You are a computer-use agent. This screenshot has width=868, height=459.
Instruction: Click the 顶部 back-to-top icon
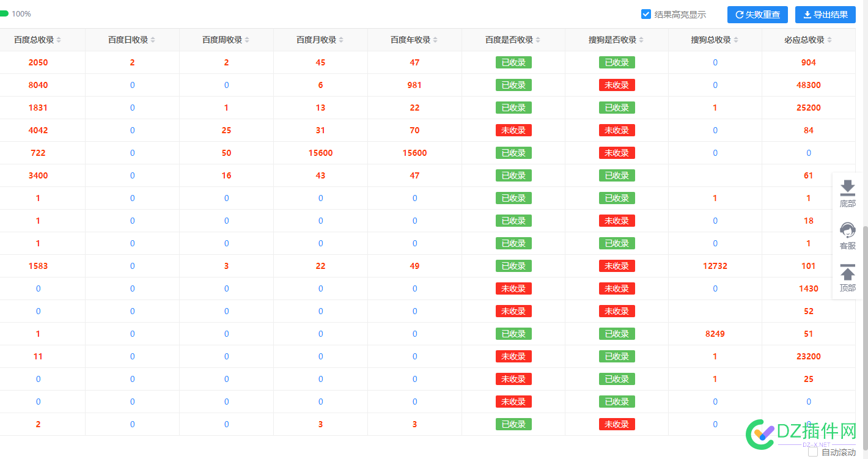coord(848,272)
